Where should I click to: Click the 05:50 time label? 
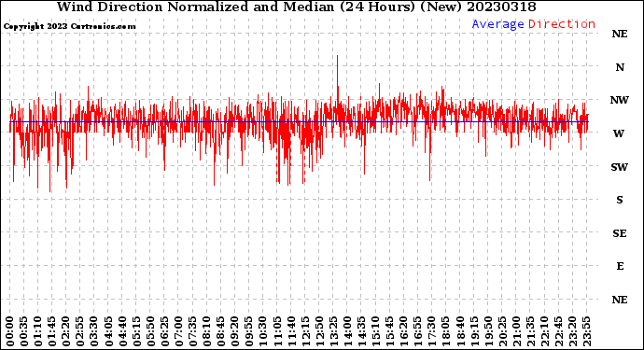click(150, 331)
